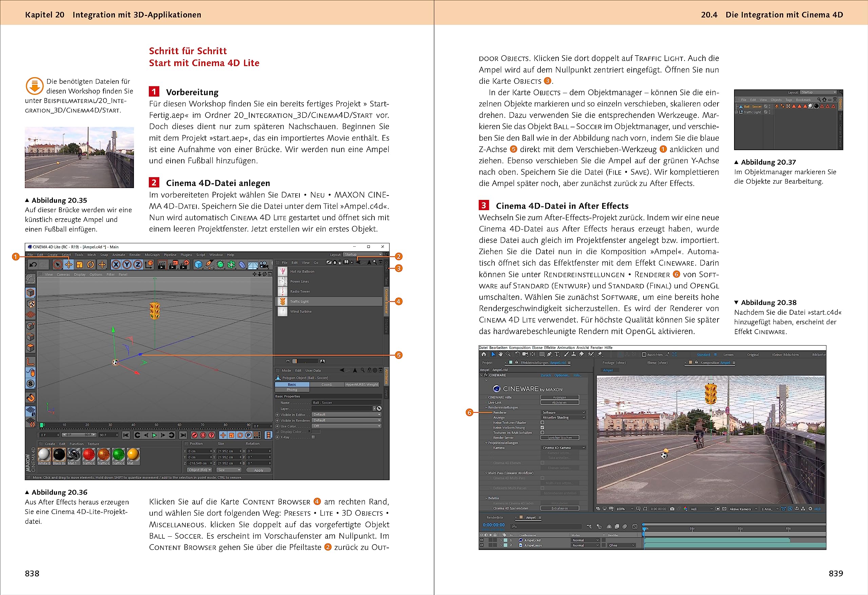Open the Visible in Editor dropdown
Image resolution: width=868 pixels, height=595 pixels.
[346, 415]
